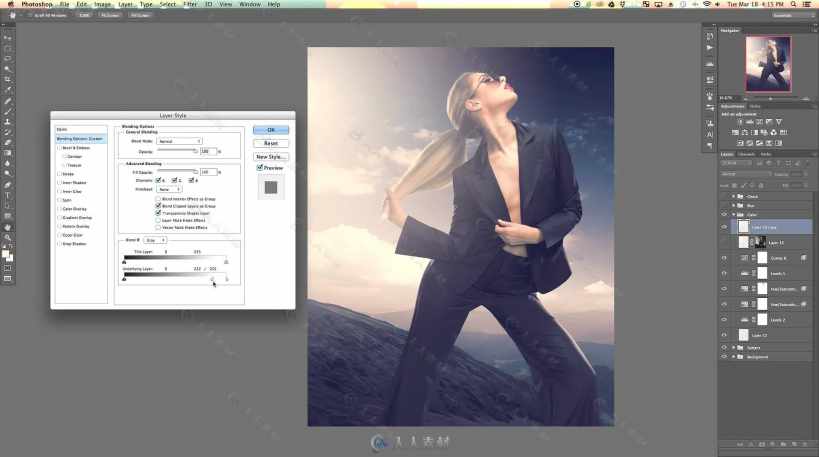Screen dimensions: 819x457
Task: Select the Gradient tool
Action: point(7,153)
